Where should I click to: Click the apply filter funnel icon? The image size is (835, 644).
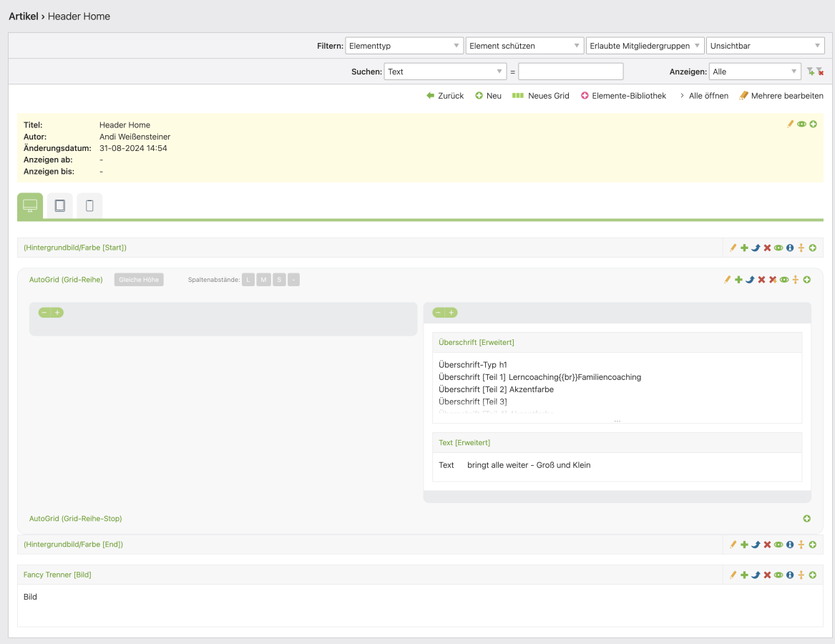pyautogui.click(x=810, y=72)
